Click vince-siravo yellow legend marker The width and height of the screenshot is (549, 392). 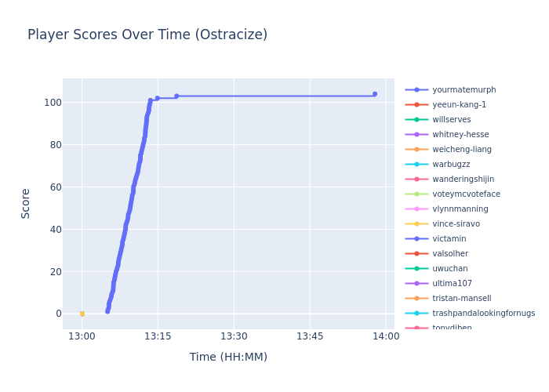(x=416, y=224)
